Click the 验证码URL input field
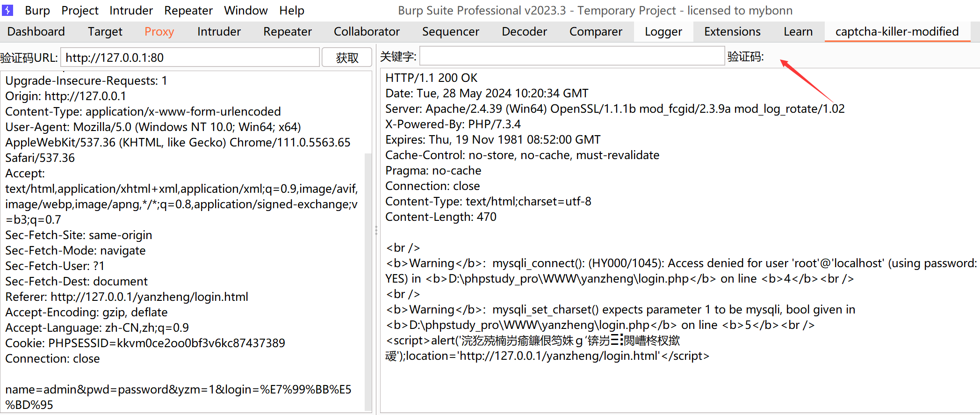 pos(190,58)
